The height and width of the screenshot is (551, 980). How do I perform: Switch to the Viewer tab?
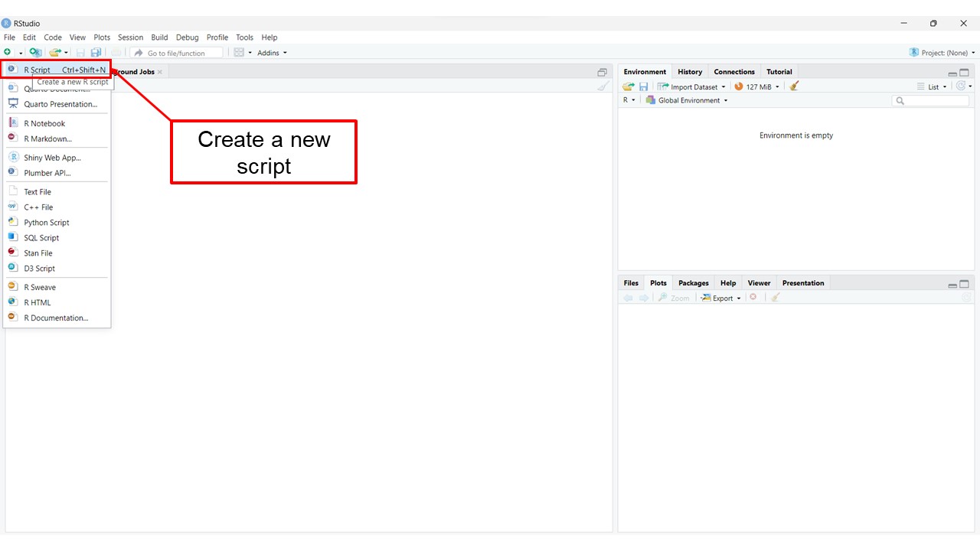759,283
